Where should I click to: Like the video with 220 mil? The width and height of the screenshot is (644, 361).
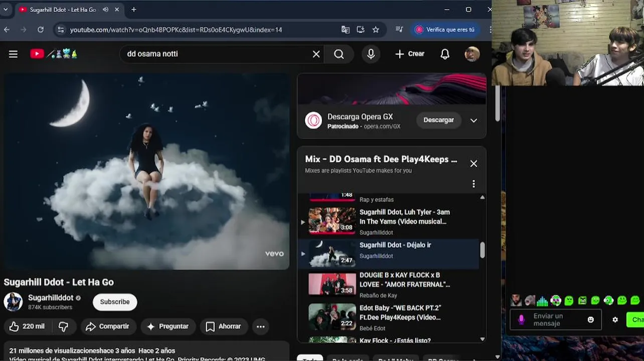tap(27, 326)
